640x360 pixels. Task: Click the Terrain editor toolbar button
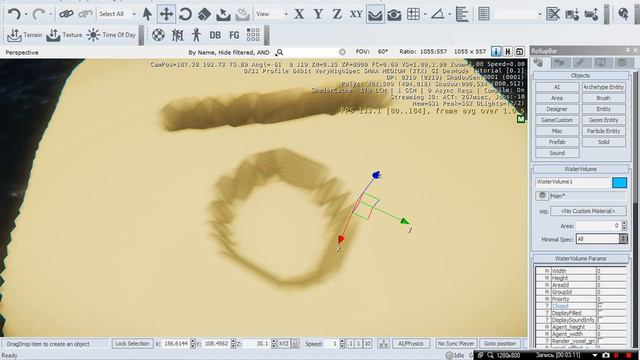(24, 35)
